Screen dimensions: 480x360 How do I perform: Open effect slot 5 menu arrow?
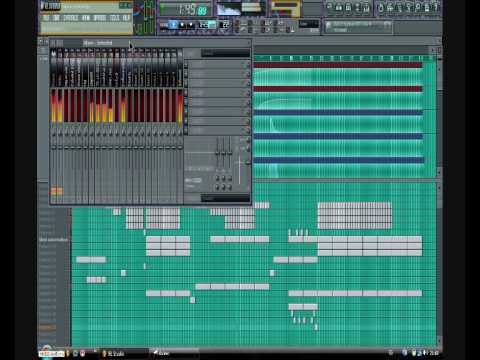[186, 103]
